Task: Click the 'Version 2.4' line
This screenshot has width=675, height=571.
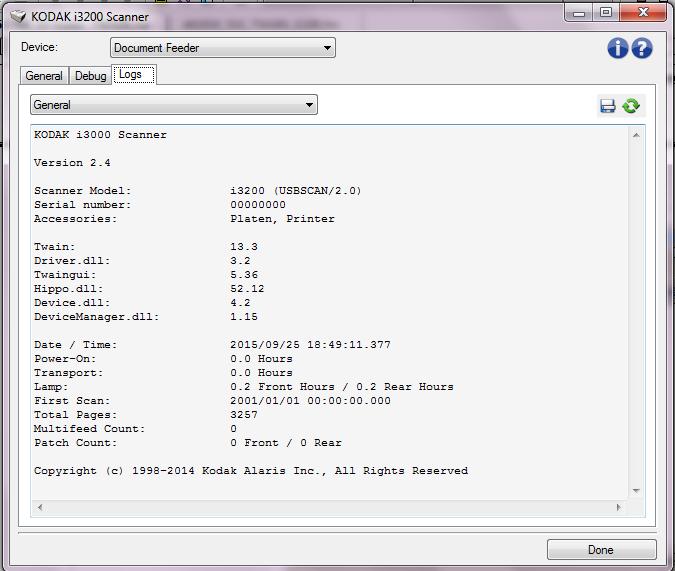Action: point(72,163)
